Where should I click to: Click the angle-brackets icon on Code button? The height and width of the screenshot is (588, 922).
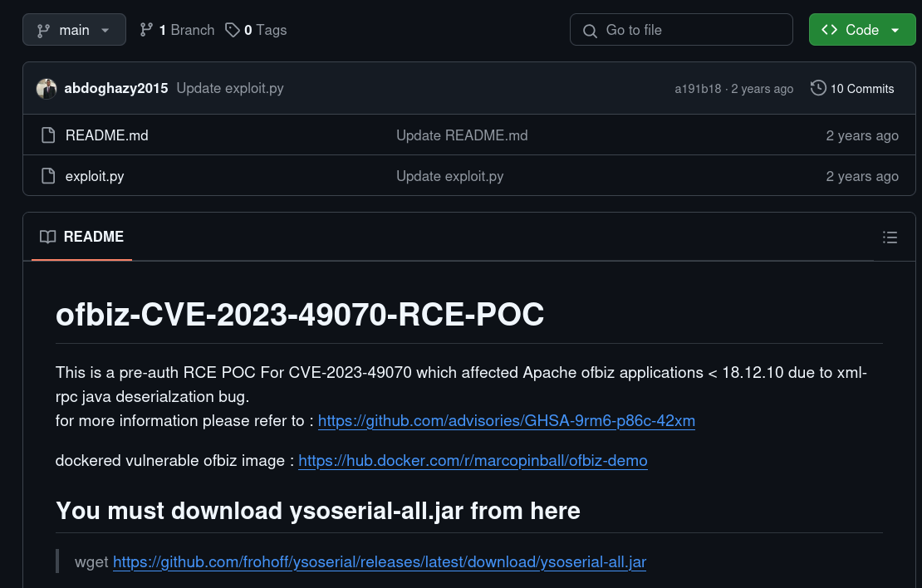point(829,30)
